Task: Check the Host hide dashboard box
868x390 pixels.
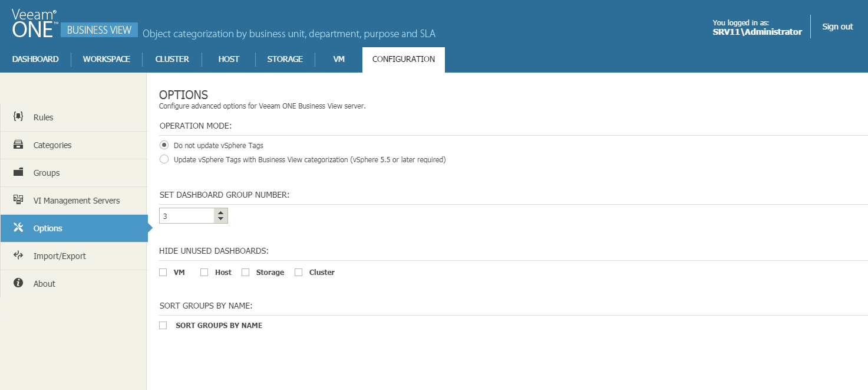Action: tap(204, 273)
